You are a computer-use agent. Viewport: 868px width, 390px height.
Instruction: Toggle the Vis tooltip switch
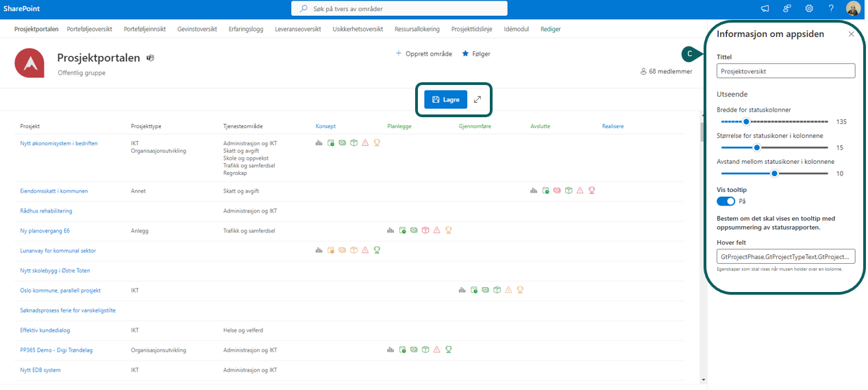coord(726,201)
